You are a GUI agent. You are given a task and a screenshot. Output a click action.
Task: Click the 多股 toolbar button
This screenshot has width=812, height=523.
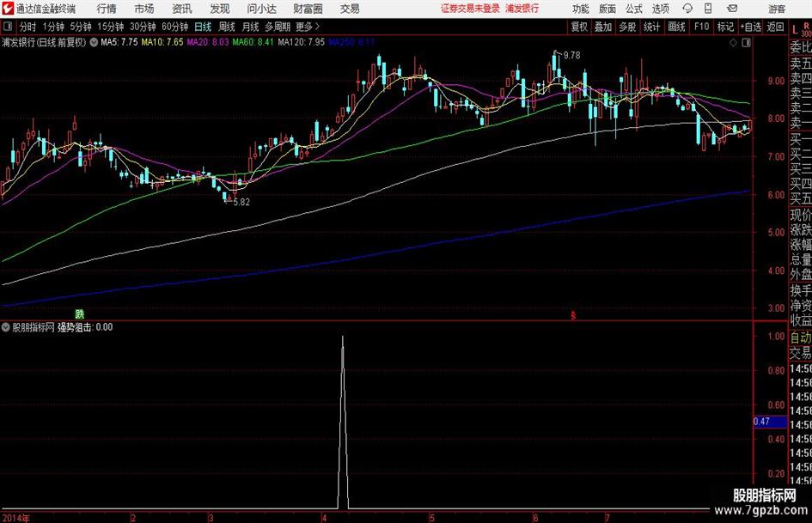pos(627,27)
